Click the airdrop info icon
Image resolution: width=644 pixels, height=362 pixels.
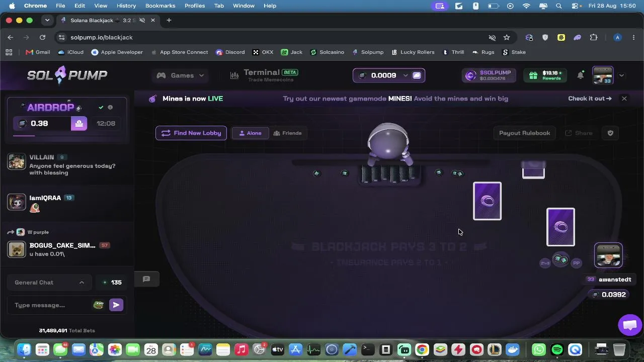tap(110, 107)
